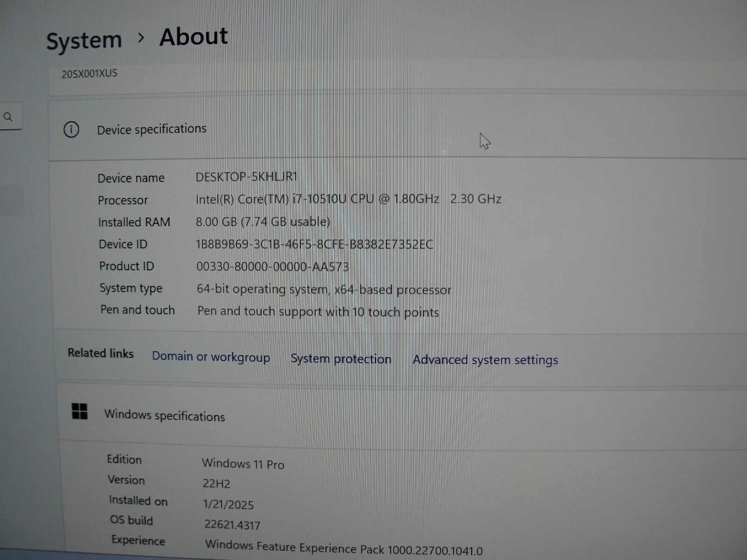Click the Windows 11 Pro edition text

(x=243, y=464)
